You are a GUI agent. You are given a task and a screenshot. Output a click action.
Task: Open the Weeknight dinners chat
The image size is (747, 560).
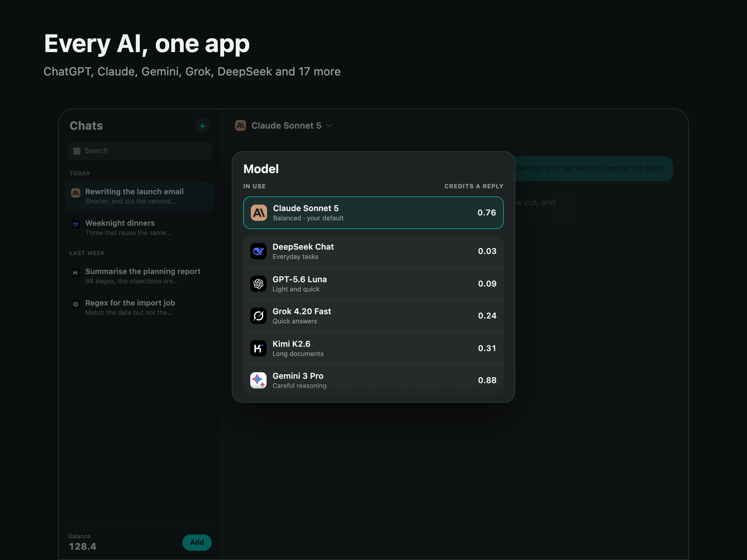140,228
